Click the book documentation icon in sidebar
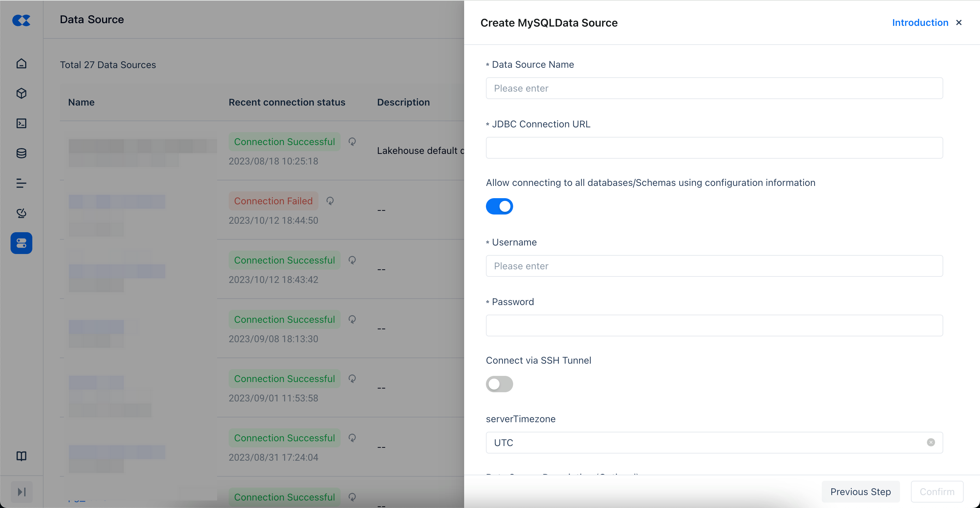The height and width of the screenshot is (508, 980). coord(21,456)
